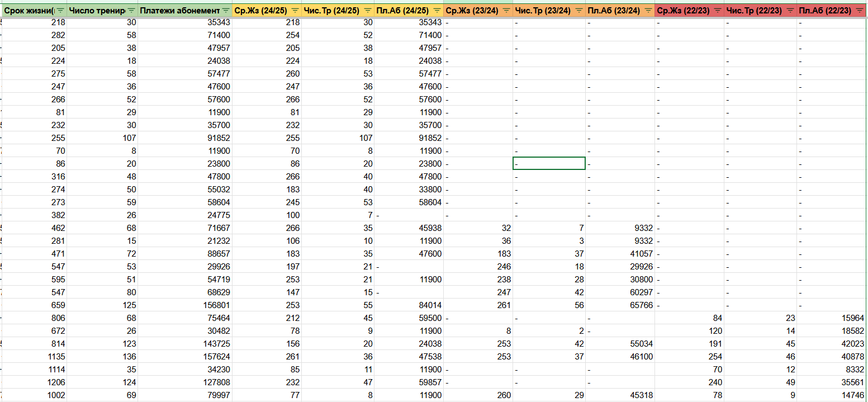The image size is (868, 402).
Task: Expand the Пл.Аб (22/23) filter dropdown
Action: pyautogui.click(x=860, y=11)
